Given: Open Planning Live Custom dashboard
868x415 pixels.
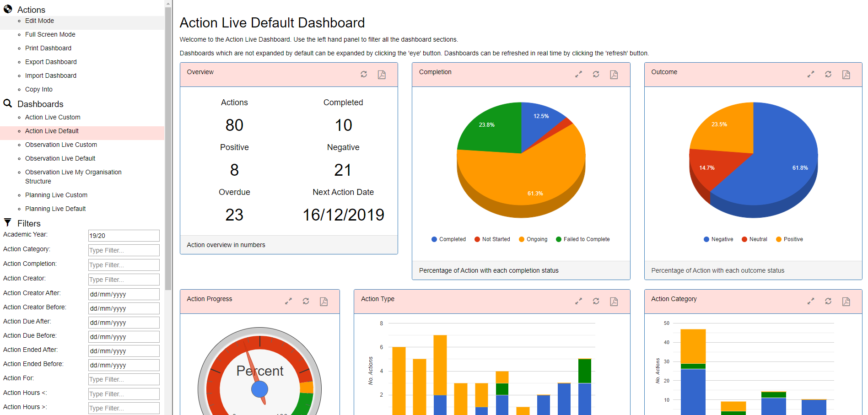Looking at the screenshot, I should [56, 195].
